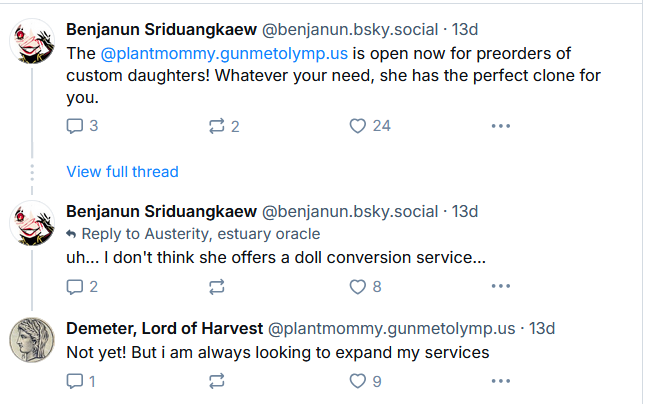
Task: Open Demeter, Lord of Harvest's coin avatar
Action: click(30, 338)
